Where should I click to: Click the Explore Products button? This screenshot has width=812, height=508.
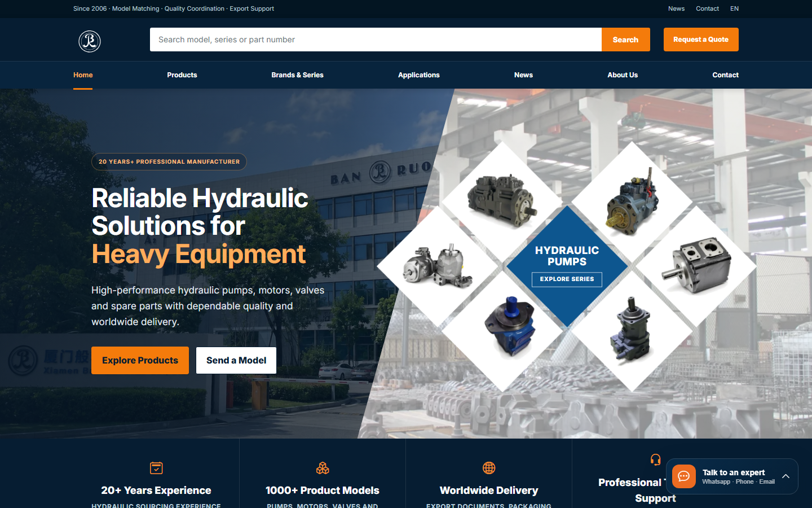tap(140, 360)
